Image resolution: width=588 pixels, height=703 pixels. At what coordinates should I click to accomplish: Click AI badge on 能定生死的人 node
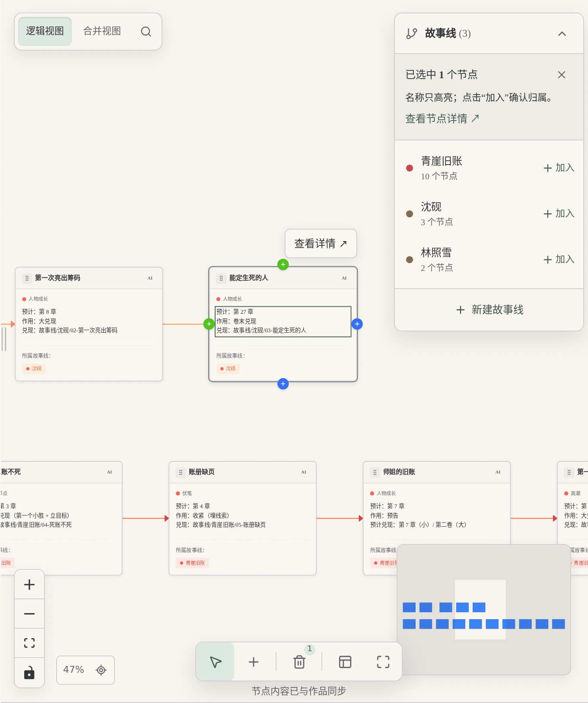pyautogui.click(x=344, y=278)
